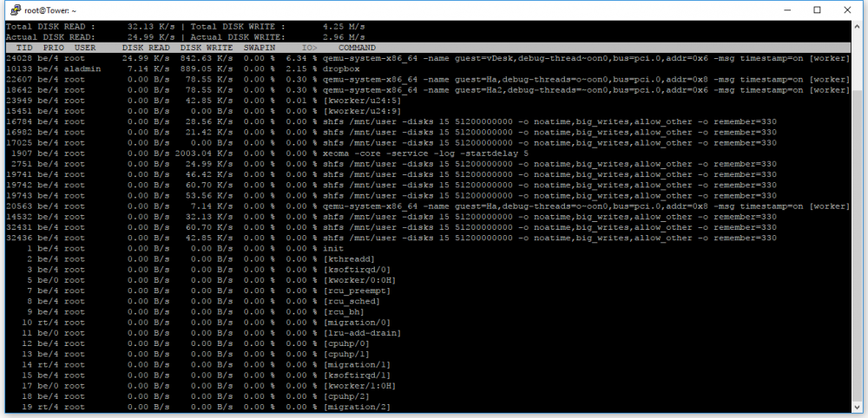
Task: Click TID 1907 in the process list
Action: tap(22, 153)
